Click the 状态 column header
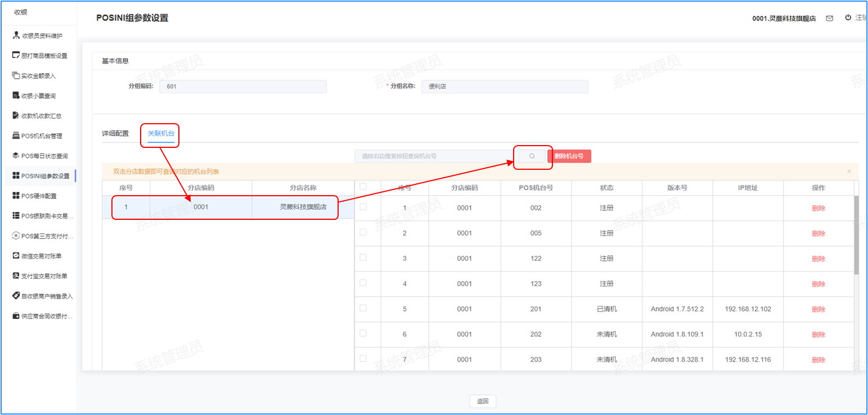This screenshot has width=868, height=415. tap(606, 188)
